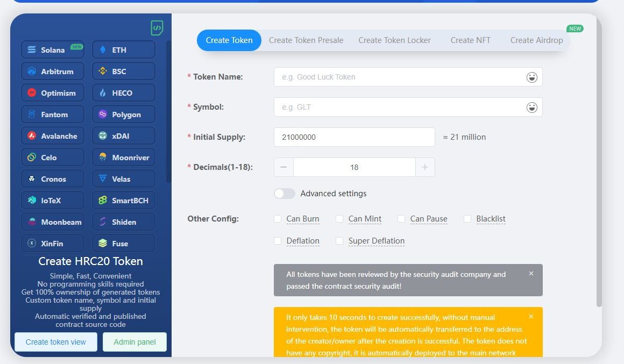Viewport: 624px width, 364px height.
Task: Pick the HECO network
Action: (x=123, y=92)
